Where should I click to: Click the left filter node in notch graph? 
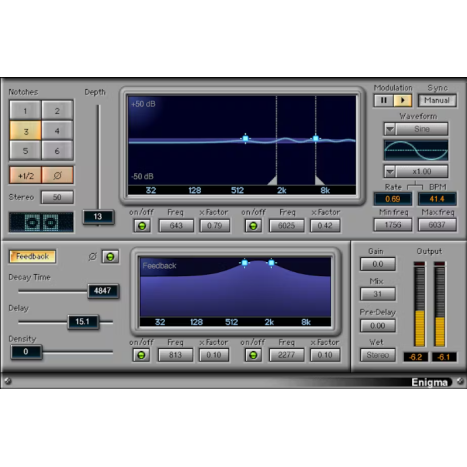pyautogui.click(x=245, y=138)
